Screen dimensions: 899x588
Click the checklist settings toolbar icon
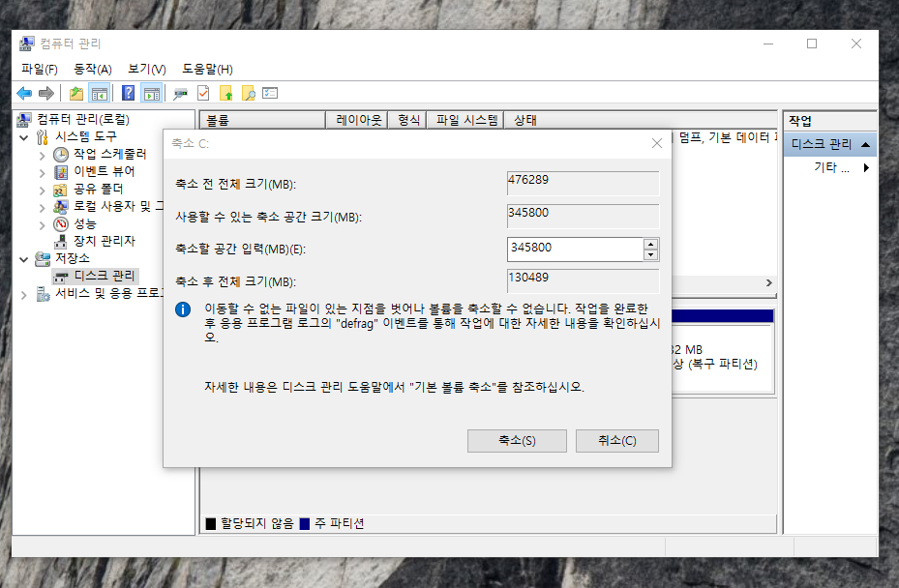(270, 93)
